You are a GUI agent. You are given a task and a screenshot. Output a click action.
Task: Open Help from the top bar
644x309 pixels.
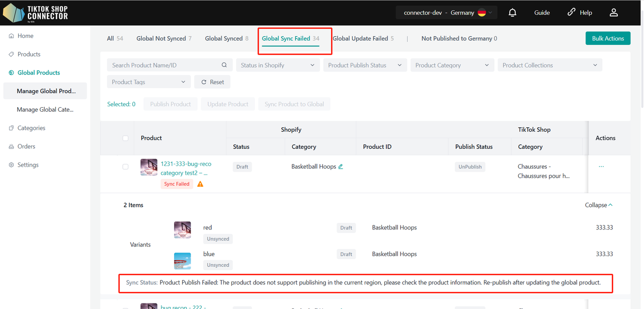580,13
